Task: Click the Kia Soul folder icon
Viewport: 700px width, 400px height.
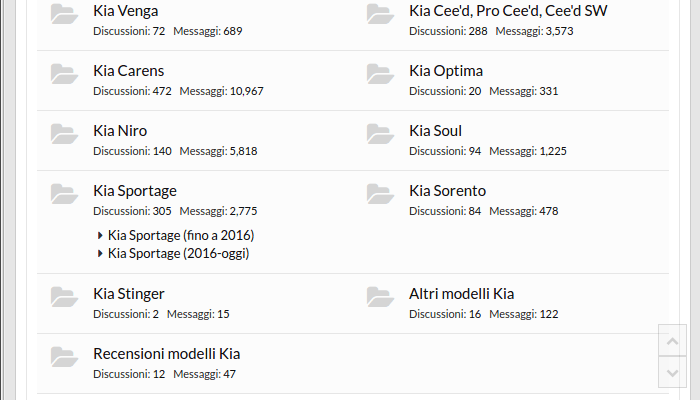Action: pos(380,134)
